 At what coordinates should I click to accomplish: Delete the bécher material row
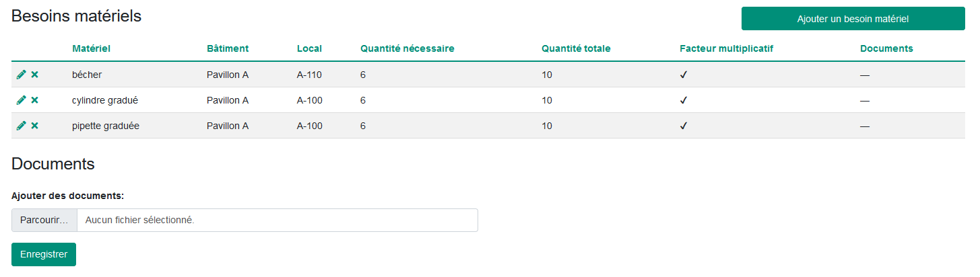[x=34, y=75]
